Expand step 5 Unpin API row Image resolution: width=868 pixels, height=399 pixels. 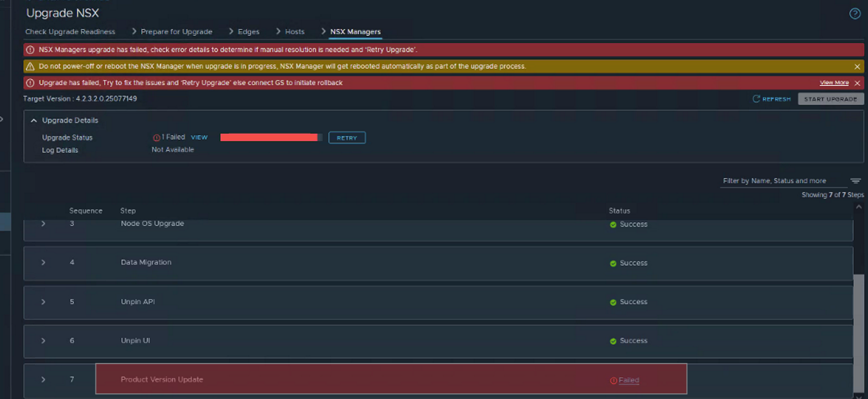[x=43, y=302]
